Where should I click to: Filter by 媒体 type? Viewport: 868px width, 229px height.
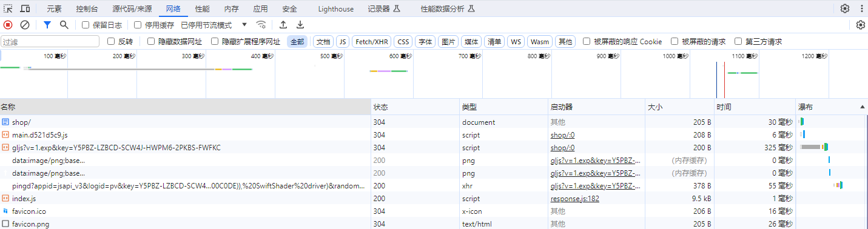[471, 41]
